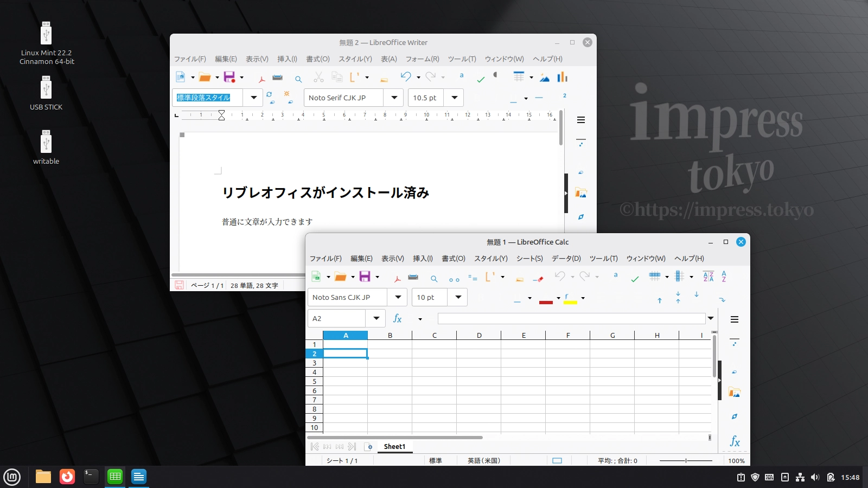
Task: Open Function Wizard fx beside Name Box
Action: pos(398,319)
